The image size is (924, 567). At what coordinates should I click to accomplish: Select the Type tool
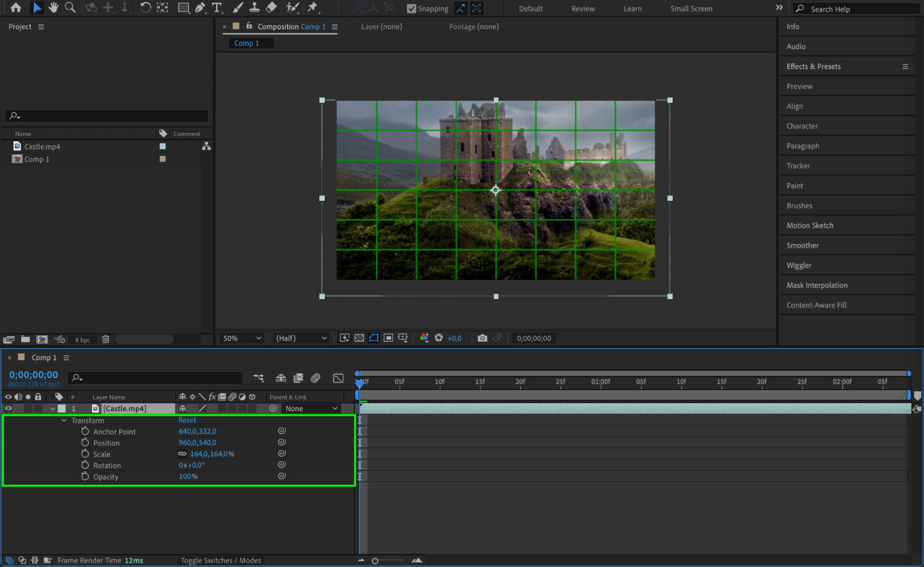216,7
